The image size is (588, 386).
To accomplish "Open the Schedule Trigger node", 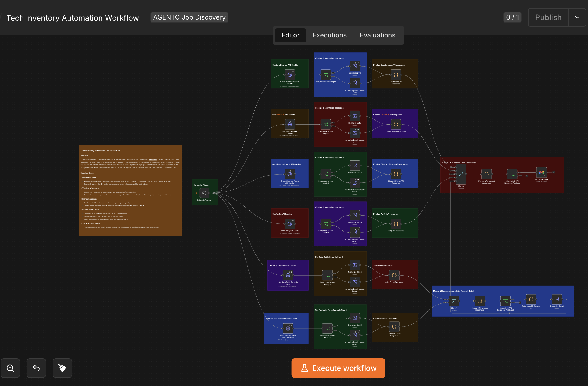I will (204, 193).
